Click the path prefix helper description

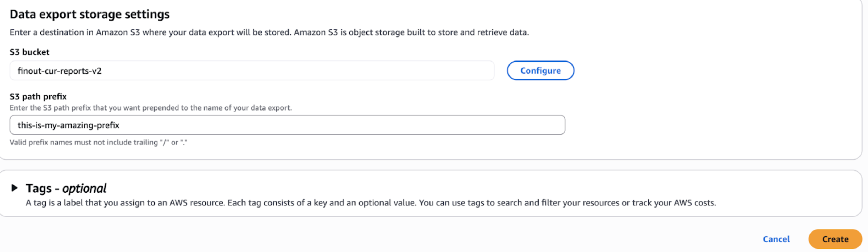pos(151,108)
